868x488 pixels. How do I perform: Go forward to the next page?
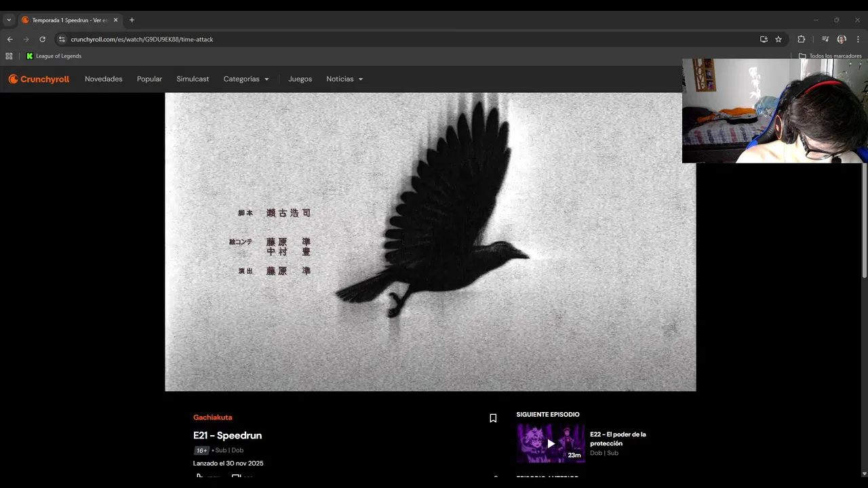pyautogui.click(x=26, y=39)
